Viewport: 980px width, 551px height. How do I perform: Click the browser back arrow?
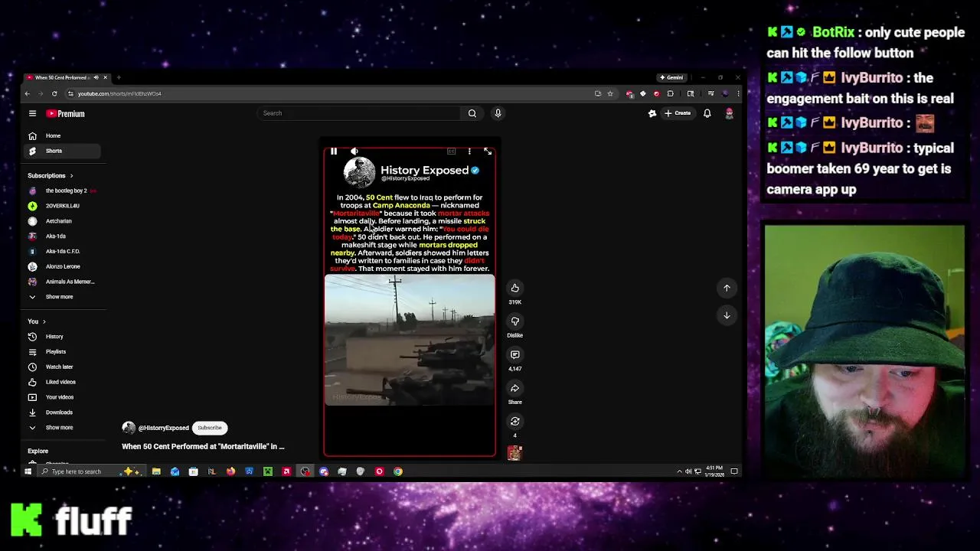pyautogui.click(x=27, y=93)
